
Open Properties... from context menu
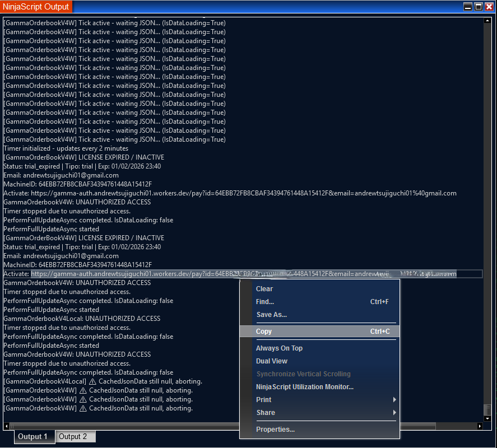coord(275,430)
